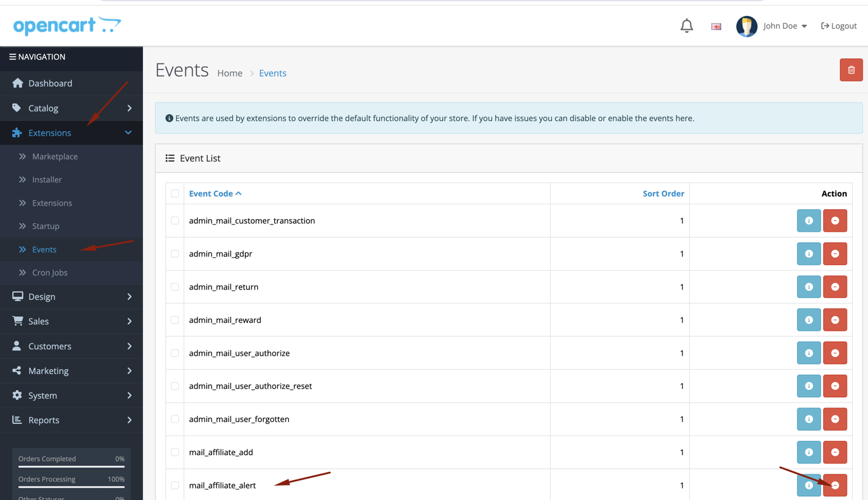Go to Dashboard in navigation

tap(71, 83)
